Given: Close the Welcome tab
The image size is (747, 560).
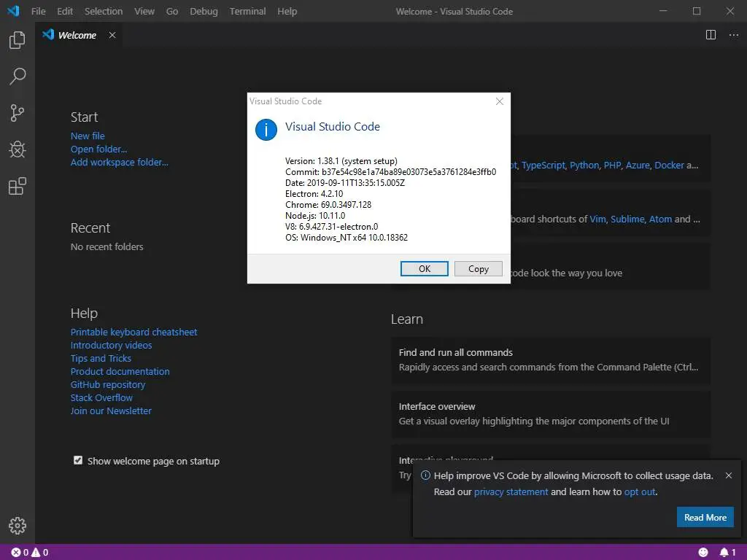Looking at the screenshot, I should [x=112, y=35].
